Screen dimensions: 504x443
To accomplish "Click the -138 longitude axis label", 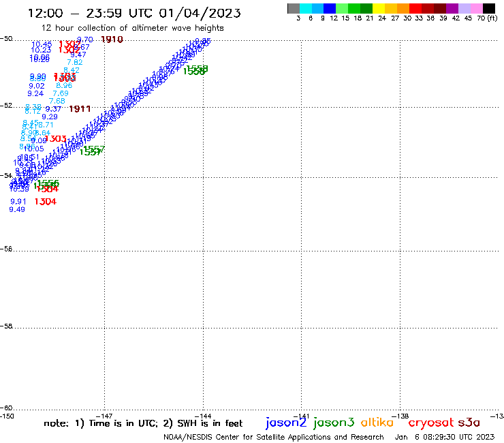I will [x=400, y=416].
